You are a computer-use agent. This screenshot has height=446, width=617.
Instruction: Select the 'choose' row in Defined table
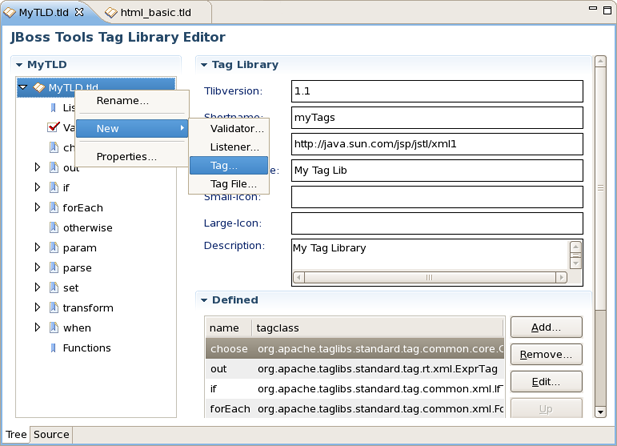click(x=355, y=349)
